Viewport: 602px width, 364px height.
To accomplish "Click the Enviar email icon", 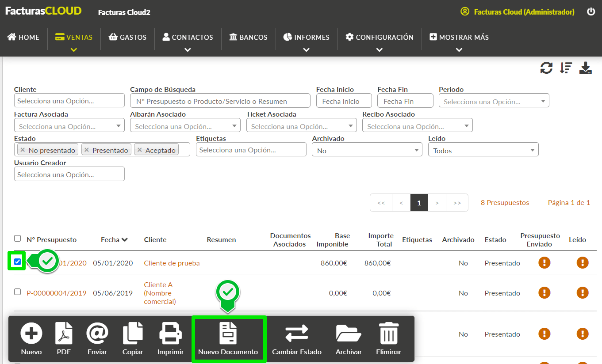I will click(x=97, y=334).
